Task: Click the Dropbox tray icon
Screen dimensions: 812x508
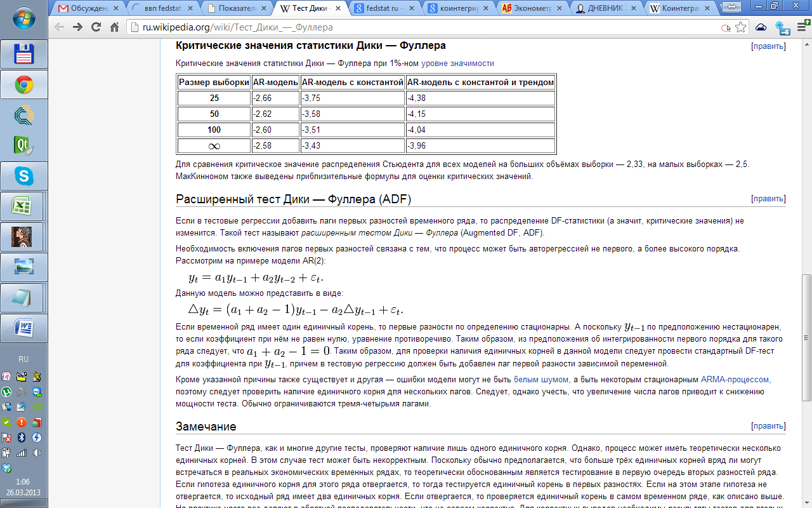Action: (8, 468)
